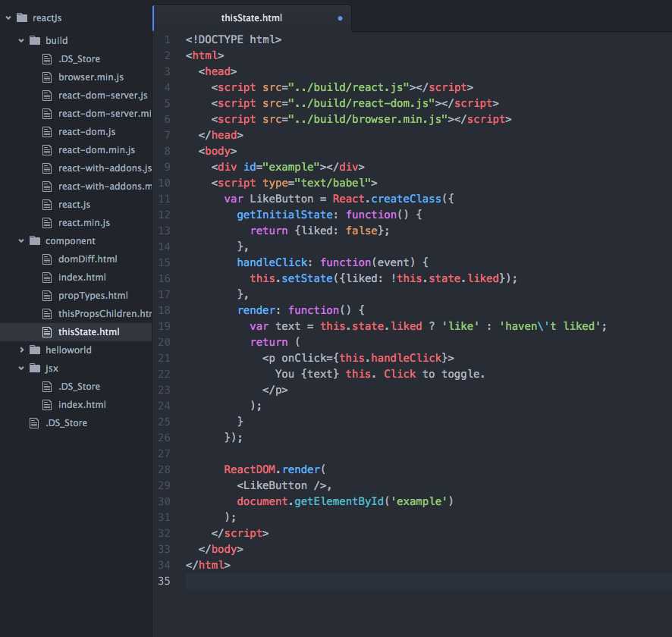Image resolution: width=672 pixels, height=637 pixels.
Task: Click file icon beside react.min.js
Action: point(47,223)
